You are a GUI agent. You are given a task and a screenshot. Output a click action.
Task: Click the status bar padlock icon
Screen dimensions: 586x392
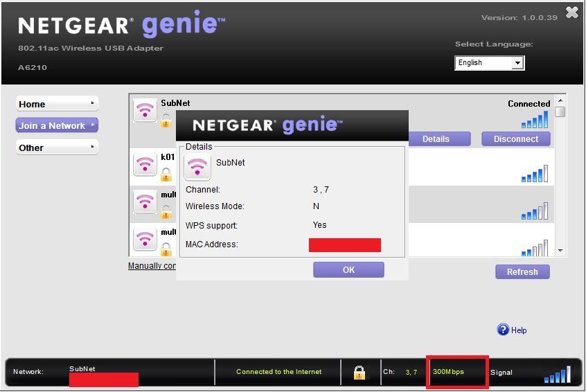click(x=359, y=372)
